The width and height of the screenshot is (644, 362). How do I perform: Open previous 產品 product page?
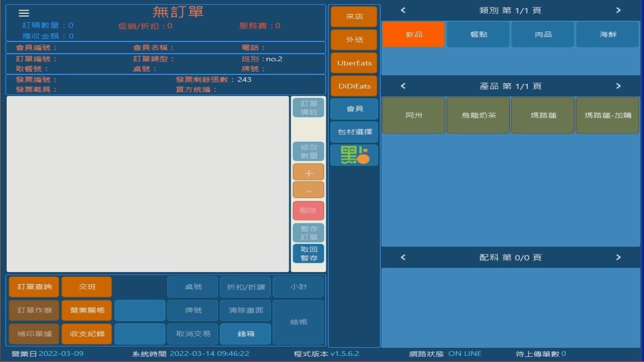[x=401, y=86]
